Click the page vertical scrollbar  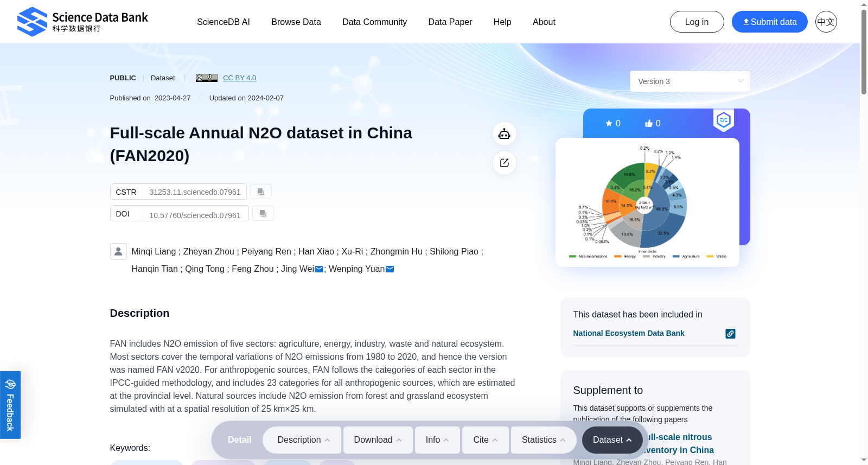(x=864, y=52)
